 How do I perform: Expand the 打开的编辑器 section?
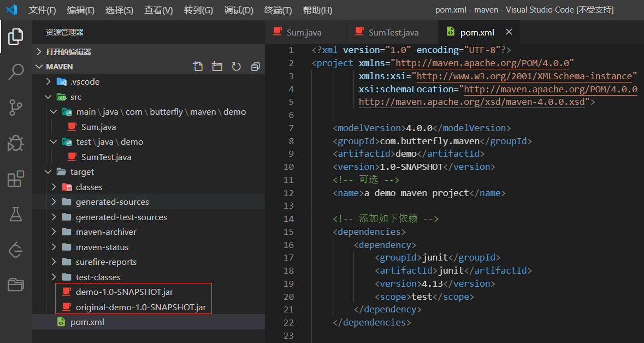click(68, 52)
